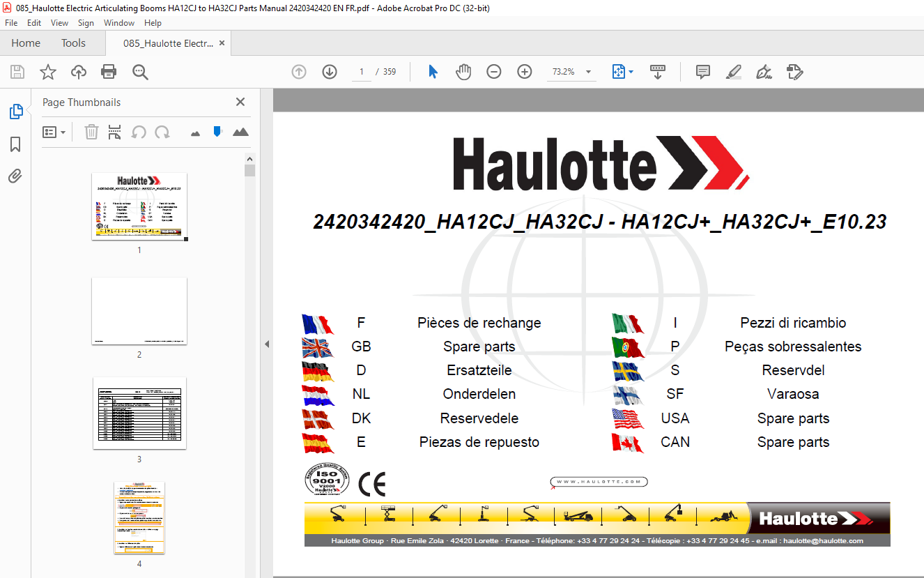Click the 'Onderdelen' text
924x578 pixels.
[x=479, y=394]
